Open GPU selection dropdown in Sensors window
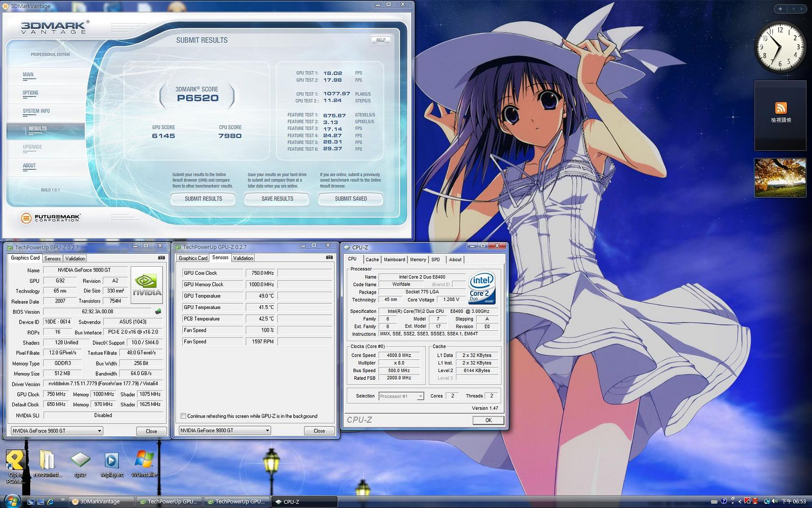Screen dimensions: 812x508 coord(225,430)
